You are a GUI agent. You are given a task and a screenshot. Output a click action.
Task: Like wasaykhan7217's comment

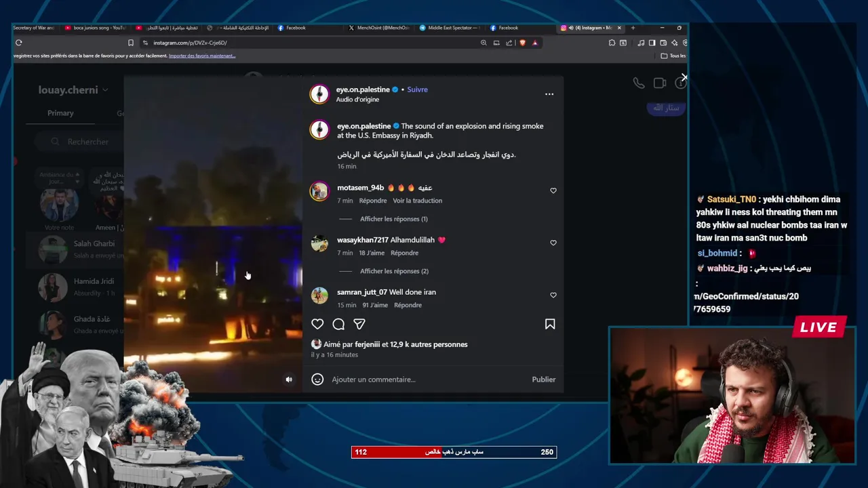pos(553,243)
